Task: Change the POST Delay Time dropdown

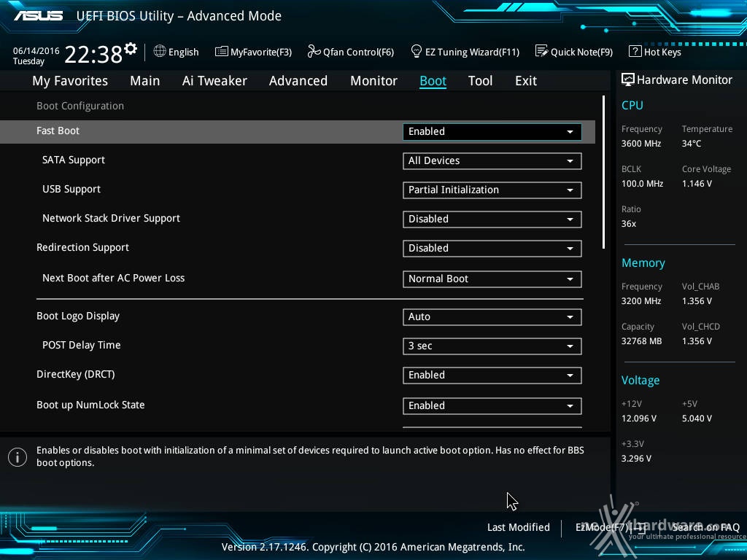Action: tap(492, 346)
